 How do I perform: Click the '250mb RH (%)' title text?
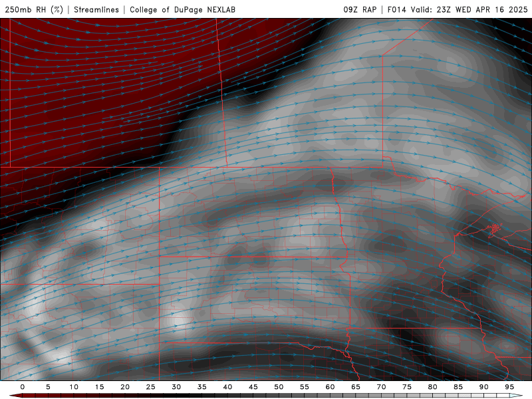click(34, 9)
